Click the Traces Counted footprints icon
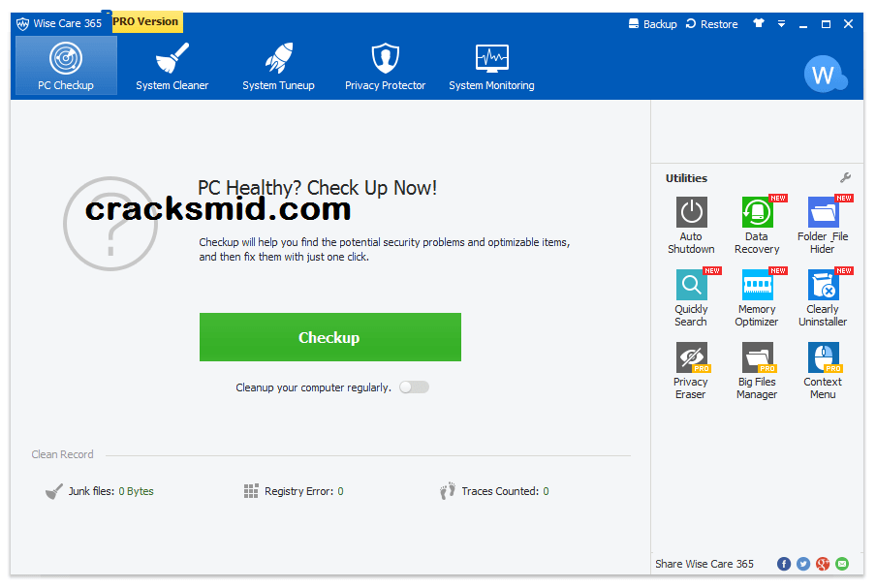876x588 pixels. (x=448, y=491)
